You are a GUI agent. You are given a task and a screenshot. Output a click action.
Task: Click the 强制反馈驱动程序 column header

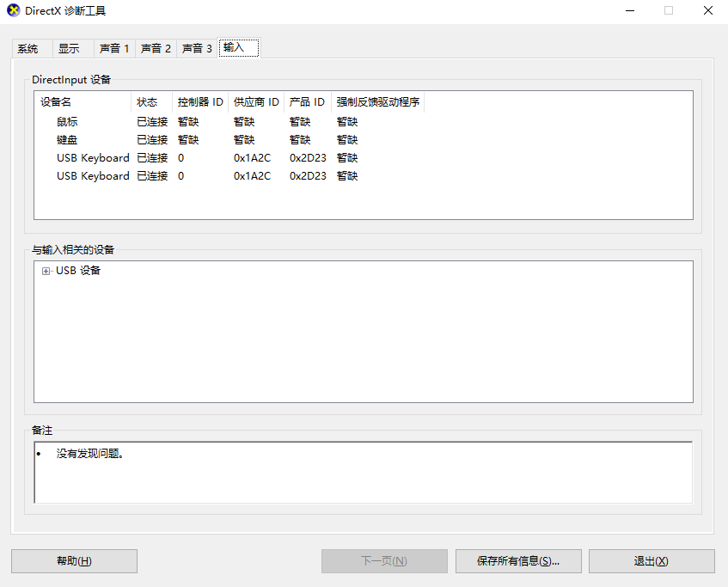pos(377,102)
